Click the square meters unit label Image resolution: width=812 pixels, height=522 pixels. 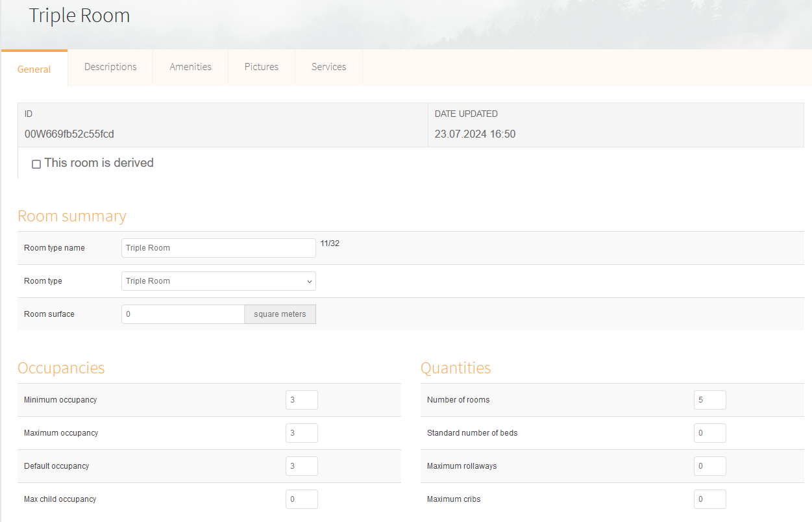pyautogui.click(x=280, y=314)
